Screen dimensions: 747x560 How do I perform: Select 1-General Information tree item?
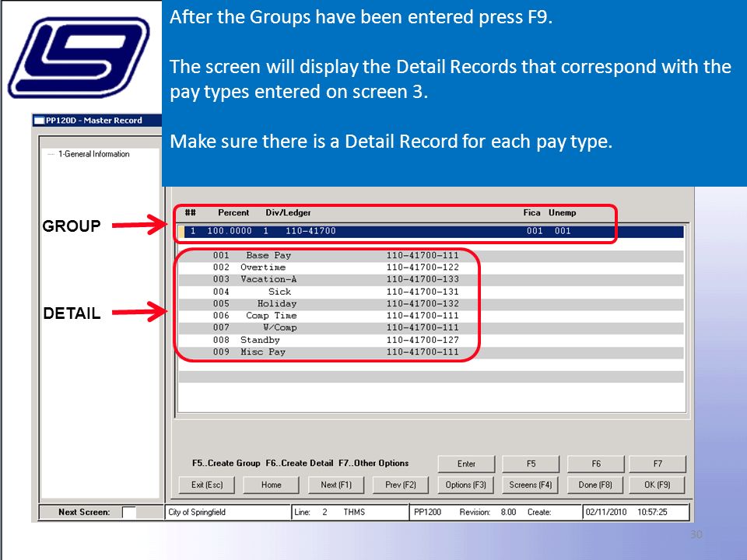tap(94, 154)
